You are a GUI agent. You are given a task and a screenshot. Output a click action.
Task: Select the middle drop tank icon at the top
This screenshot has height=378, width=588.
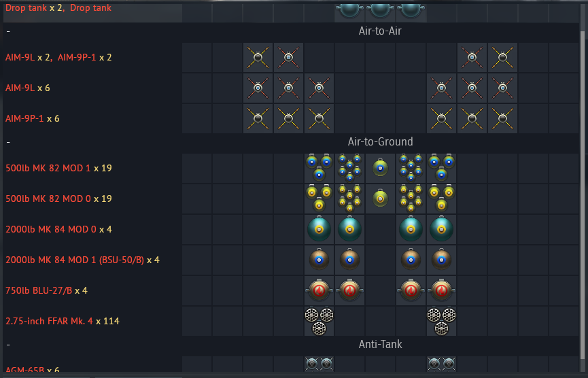tap(380, 10)
